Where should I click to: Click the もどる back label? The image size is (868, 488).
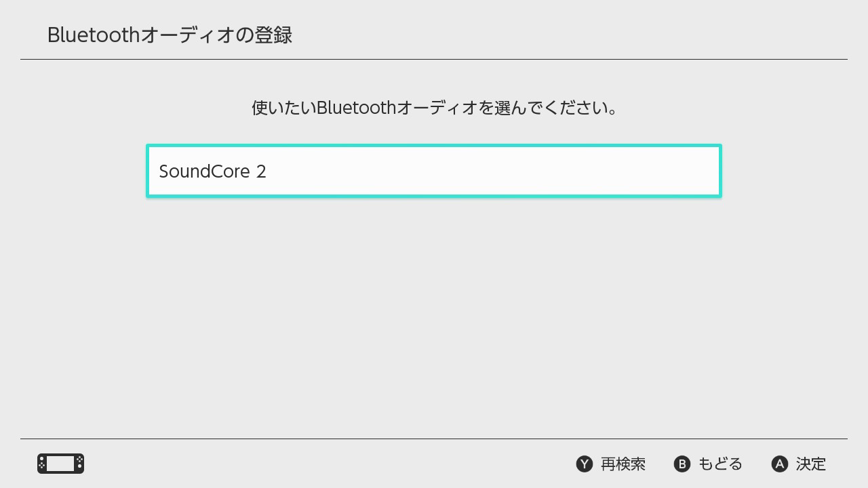[x=720, y=464]
